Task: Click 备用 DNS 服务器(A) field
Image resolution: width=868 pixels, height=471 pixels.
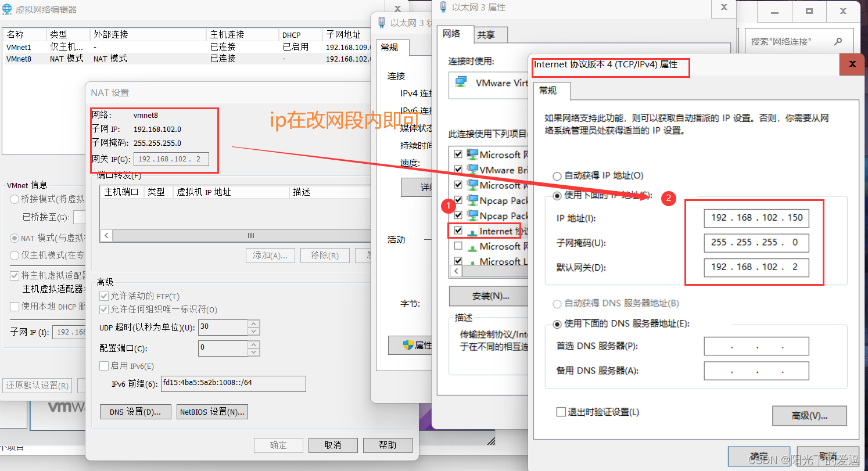Action: [x=756, y=371]
